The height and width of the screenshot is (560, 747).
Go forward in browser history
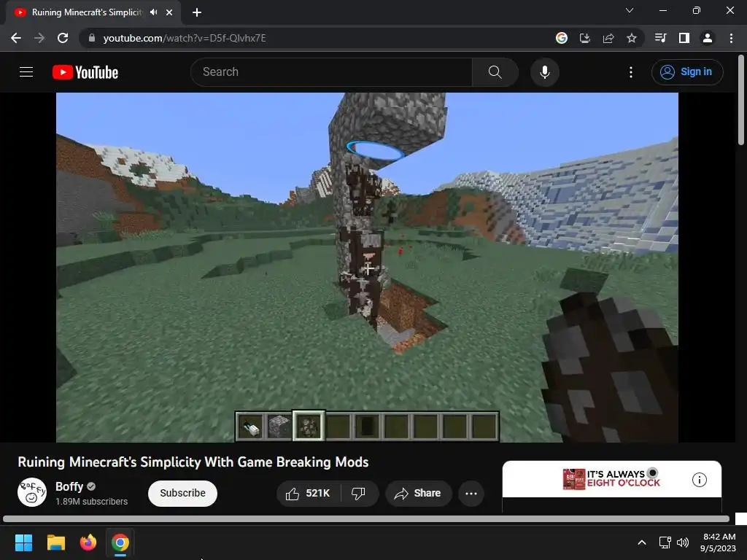click(39, 38)
